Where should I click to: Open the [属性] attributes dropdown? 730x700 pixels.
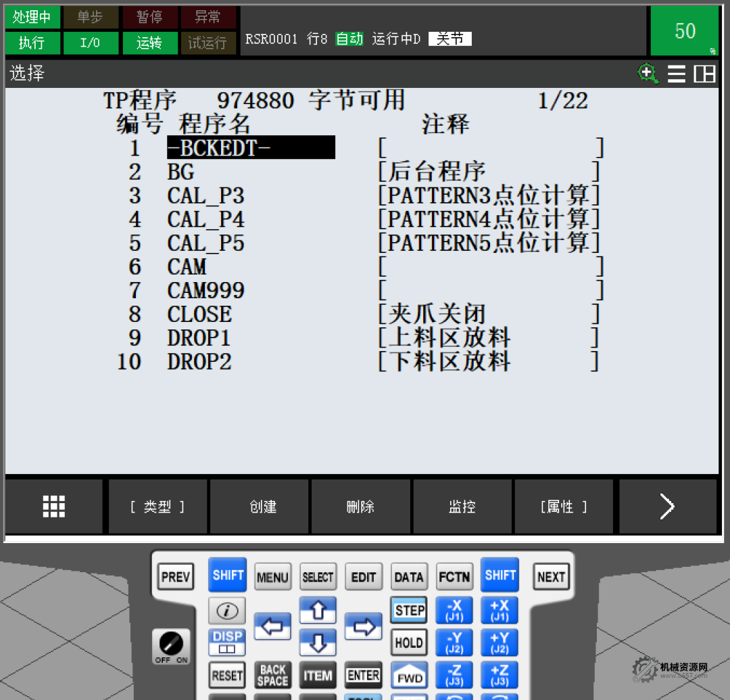(564, 507)
